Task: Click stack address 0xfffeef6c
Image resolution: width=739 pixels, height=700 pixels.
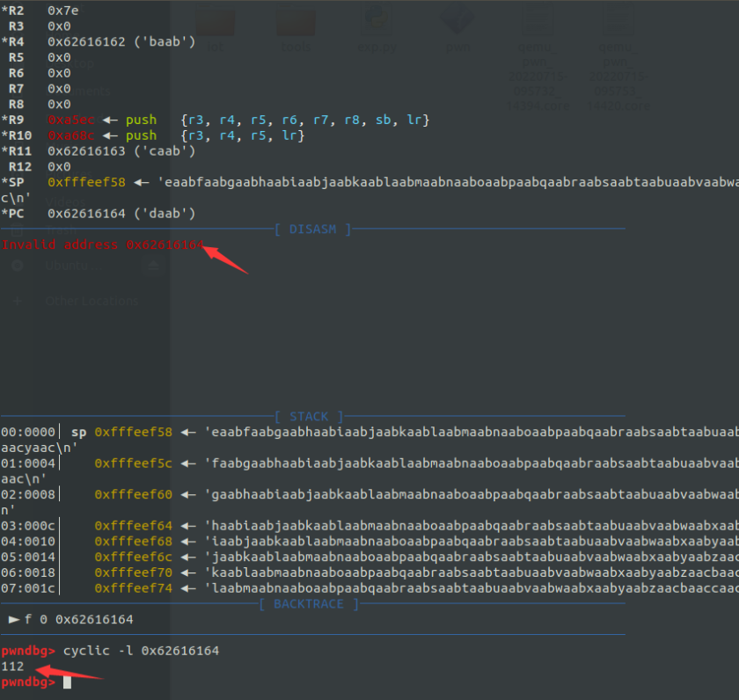Action: (134, 557)
